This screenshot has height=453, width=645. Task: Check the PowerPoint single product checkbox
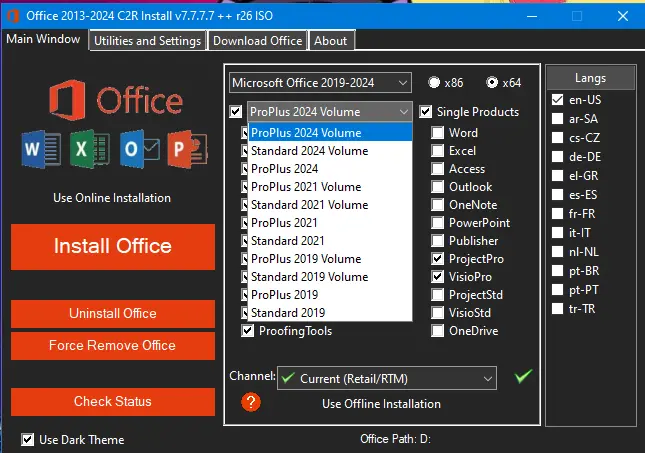[438, 223]
